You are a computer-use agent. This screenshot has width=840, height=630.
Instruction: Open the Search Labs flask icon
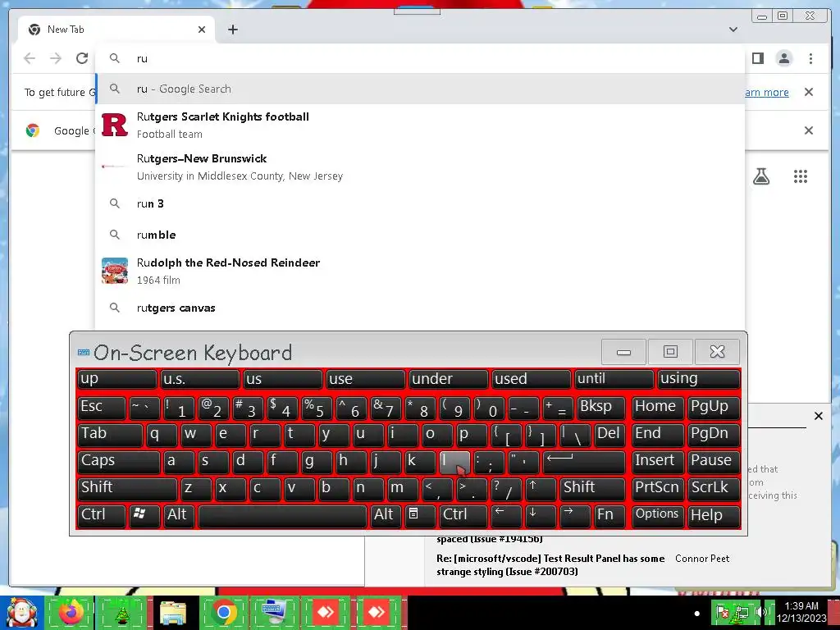(x=761, y=176)
